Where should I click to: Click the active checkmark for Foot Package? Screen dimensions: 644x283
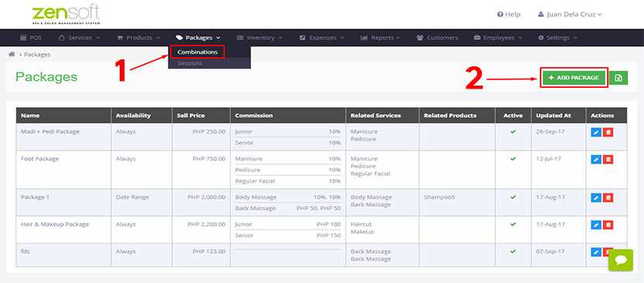pyautogui.click(x=513, y=159)
